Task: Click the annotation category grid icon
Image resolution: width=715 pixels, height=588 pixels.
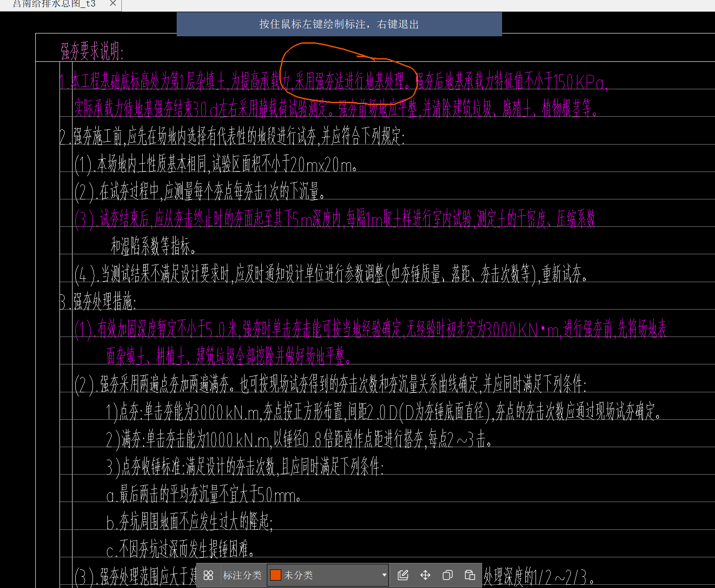Action: 208,575
